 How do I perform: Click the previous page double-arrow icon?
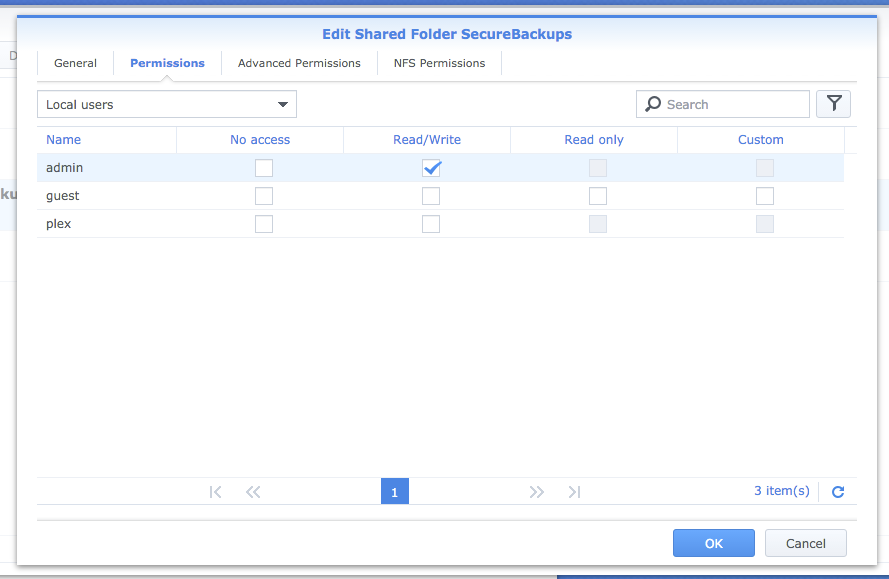click(253, 492)
